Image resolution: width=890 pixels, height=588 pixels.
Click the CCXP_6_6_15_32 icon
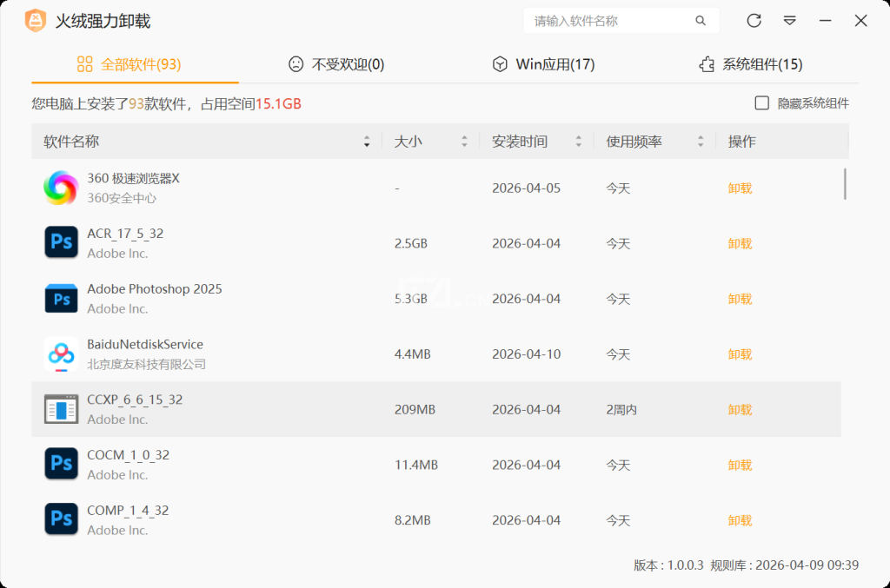[62, 409]
